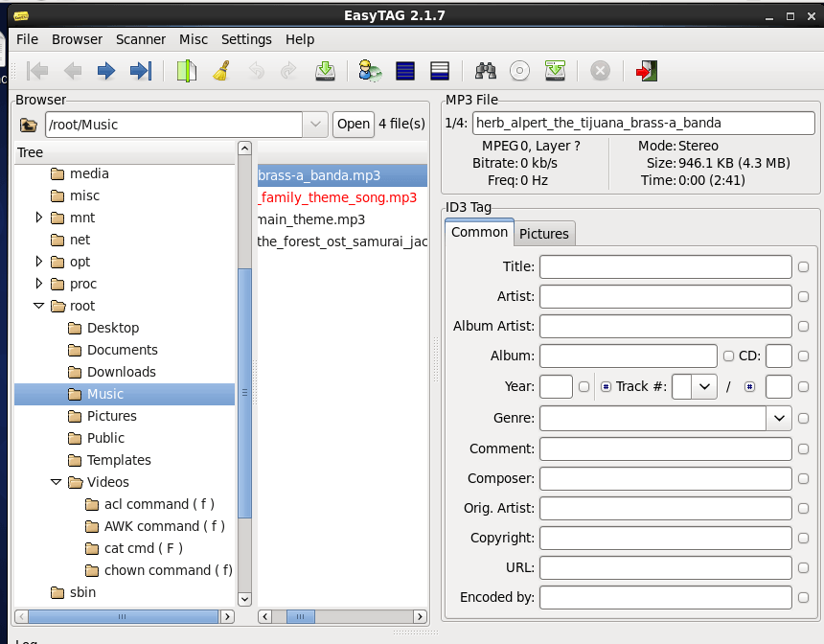The width and height of the screenshot is (824, 644).
Task: Toggle the Composer field apply checkbox
Action: 803,478
